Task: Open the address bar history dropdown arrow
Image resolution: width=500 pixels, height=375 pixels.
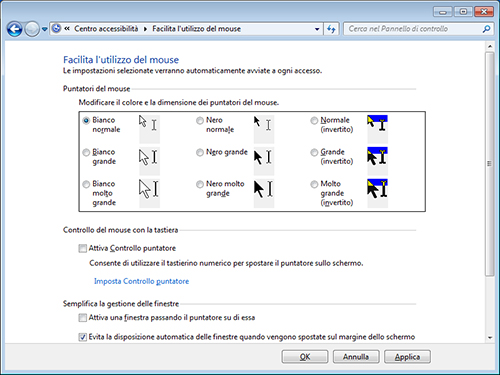Action: pos(317,29)
